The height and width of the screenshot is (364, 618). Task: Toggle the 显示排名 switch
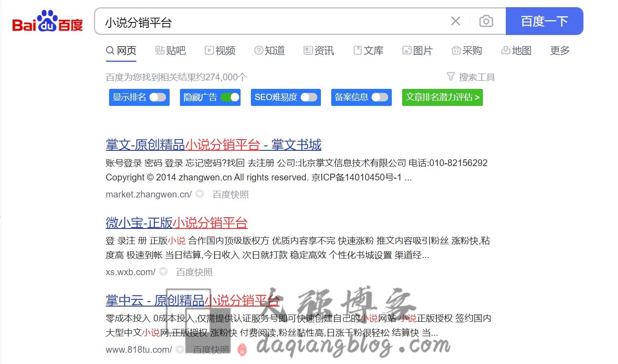point(158,97)
